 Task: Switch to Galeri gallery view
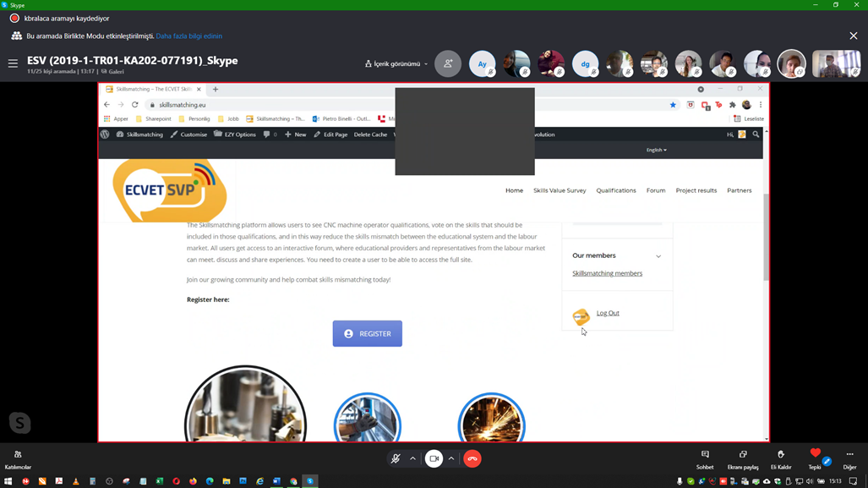(x=112, y=72)
